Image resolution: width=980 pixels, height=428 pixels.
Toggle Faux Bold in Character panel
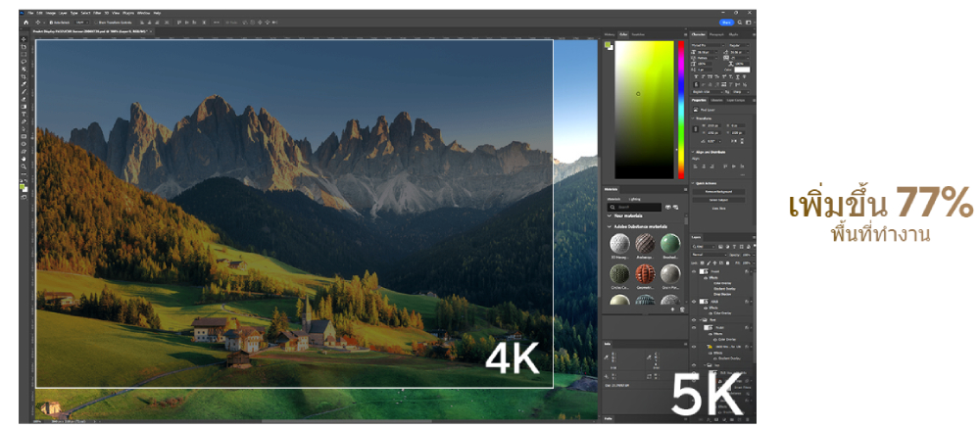(696, 76)
